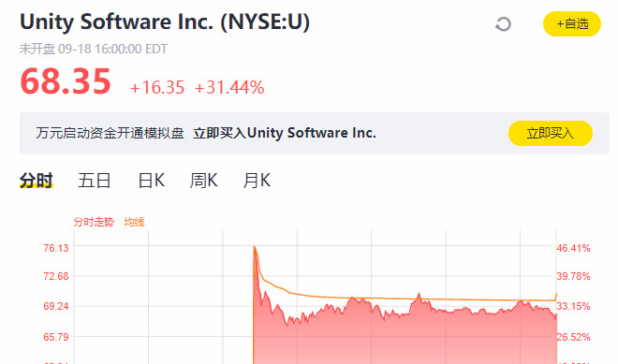Viewport: 618px width, 364px height.
Task: Click the +16.35 price change value
Action: (157, 87)
